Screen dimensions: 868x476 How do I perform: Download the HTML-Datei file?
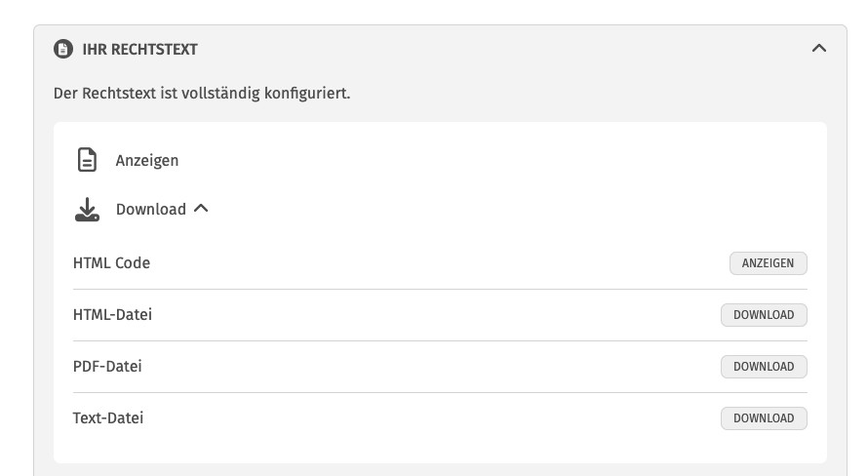tap(764, 315)
